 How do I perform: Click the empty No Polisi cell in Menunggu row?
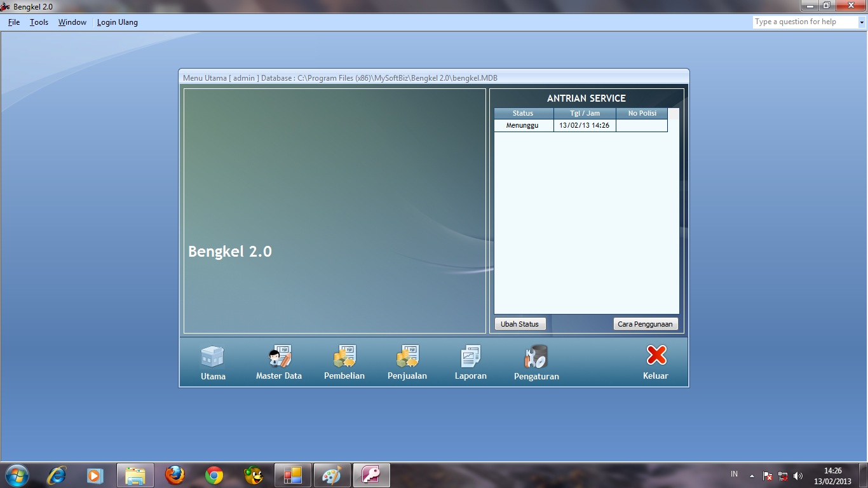coord(642,126)
